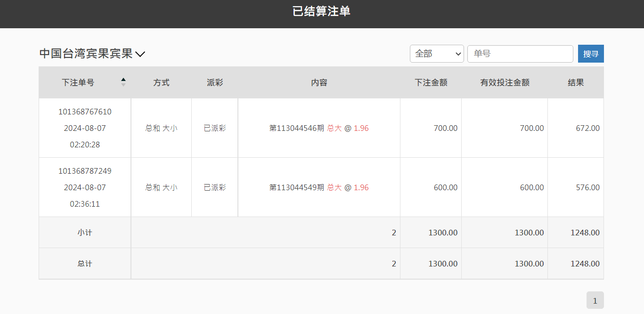
Task: Click the 搜寻 search button
Action: pyautogui.click(x=591, y=54)
